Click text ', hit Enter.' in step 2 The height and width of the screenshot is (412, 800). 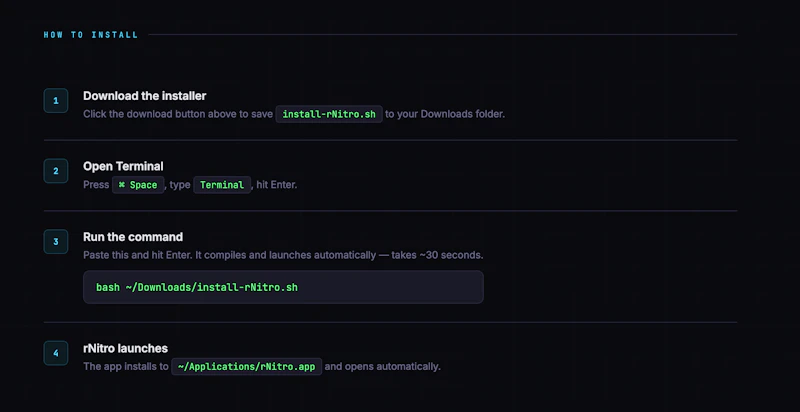[274, 185]
